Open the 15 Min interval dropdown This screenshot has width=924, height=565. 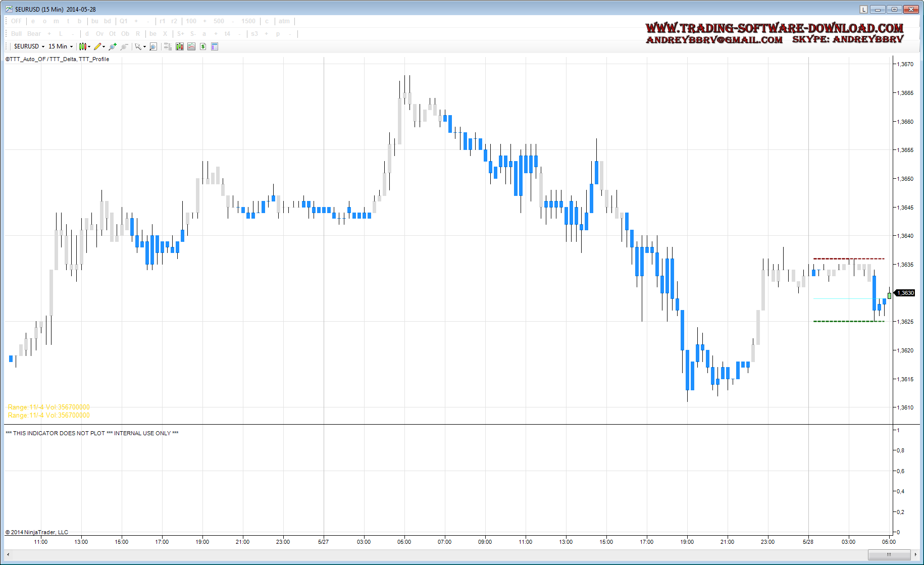pos(60,46)
